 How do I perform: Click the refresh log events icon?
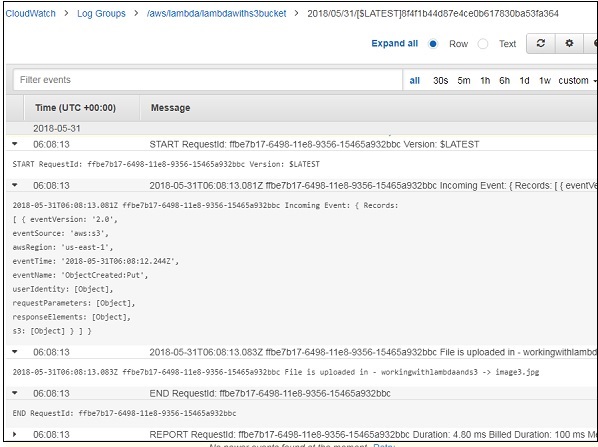(541, 43)
